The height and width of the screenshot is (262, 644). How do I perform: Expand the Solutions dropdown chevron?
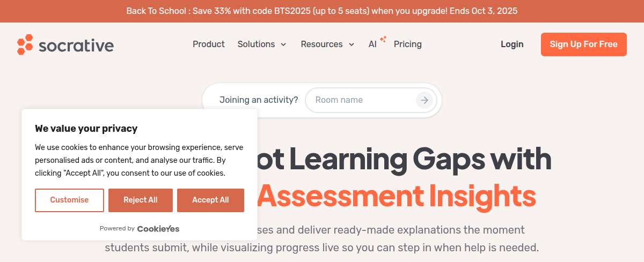tap(283, 44)
